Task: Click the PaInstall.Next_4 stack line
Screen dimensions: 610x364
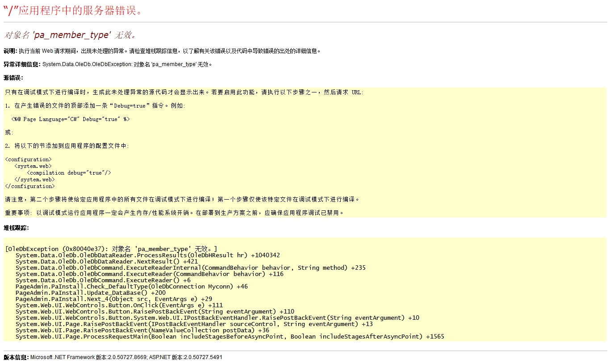Action: [113, 299]
